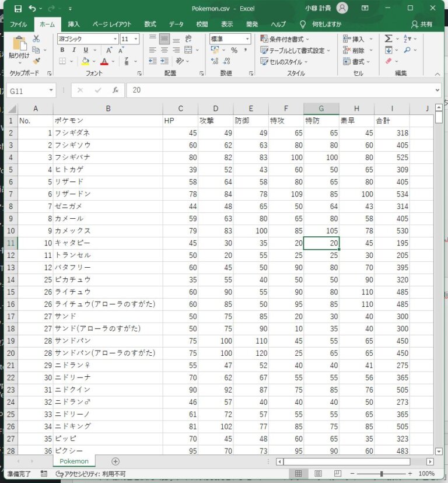
Task: Open the text orientation options
Action: 179,61
